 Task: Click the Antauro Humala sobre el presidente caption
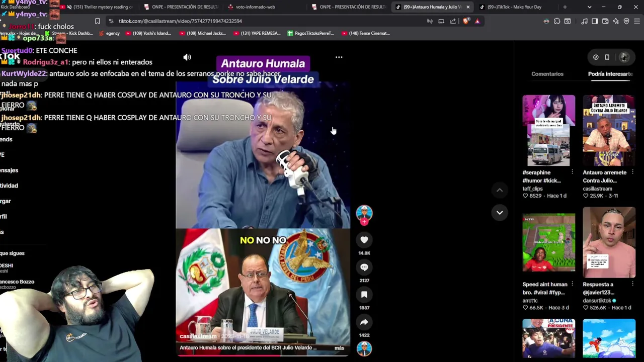(x=248, y=348)
